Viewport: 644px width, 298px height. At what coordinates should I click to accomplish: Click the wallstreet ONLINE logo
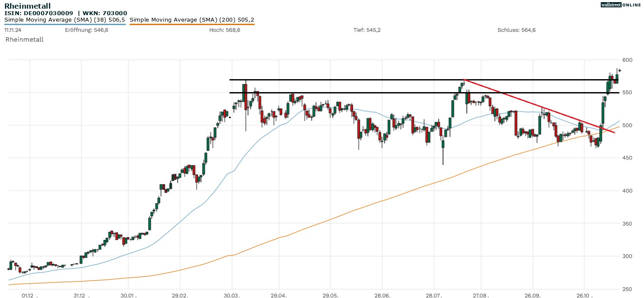point(621,5)
